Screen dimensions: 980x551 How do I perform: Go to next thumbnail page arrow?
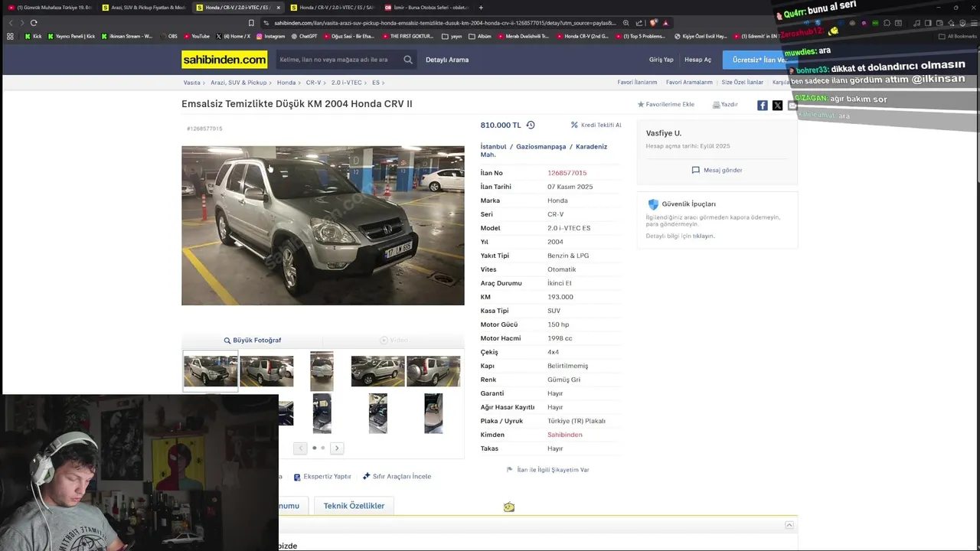pos(337,448)
